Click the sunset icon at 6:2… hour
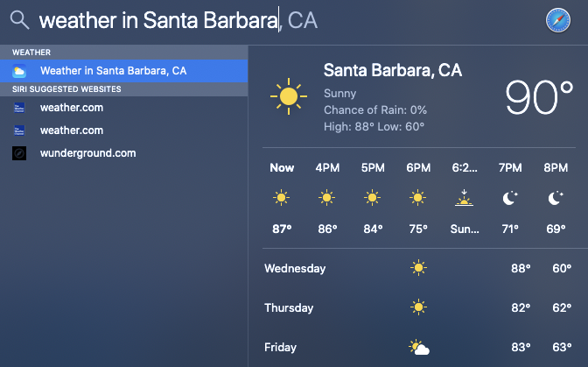Viewport: 588px width, 367px height. coord(464,199)
